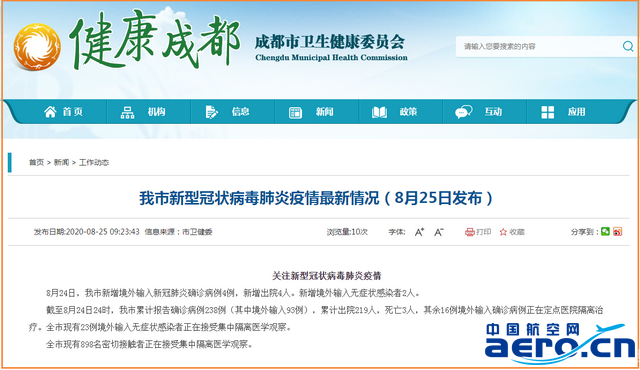
Task: Click the 新闻 newspaper icon
Action: point(295,112)
